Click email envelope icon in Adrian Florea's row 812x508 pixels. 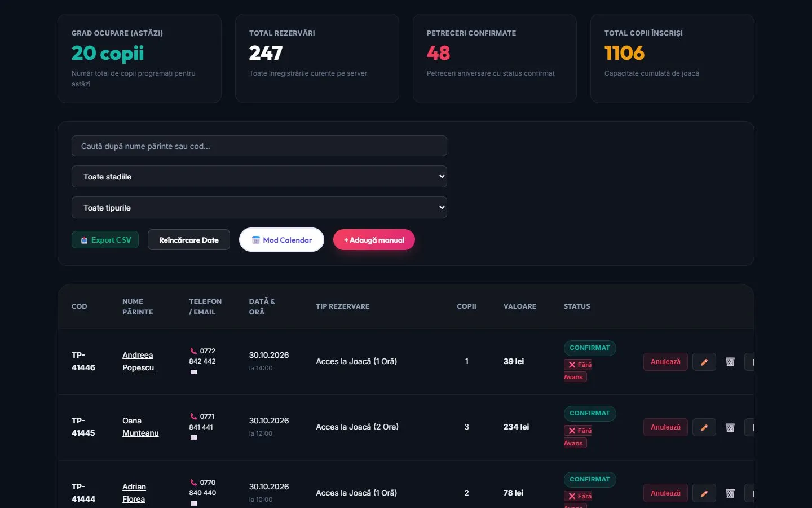point(193,503)
